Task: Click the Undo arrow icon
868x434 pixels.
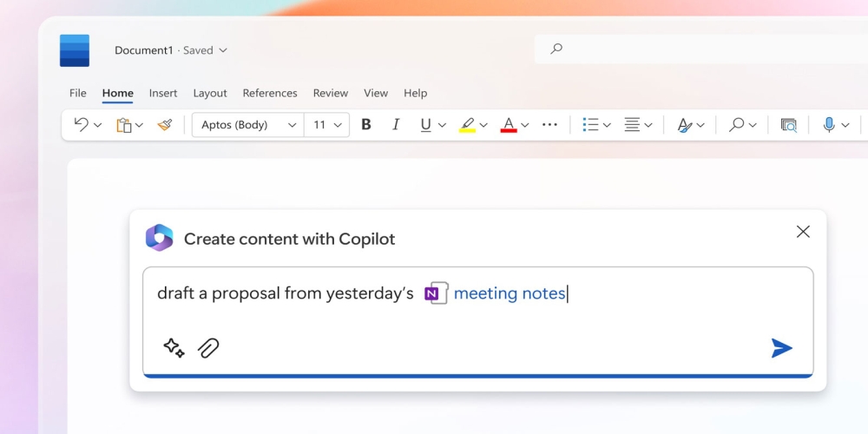Action: (82, 124)
